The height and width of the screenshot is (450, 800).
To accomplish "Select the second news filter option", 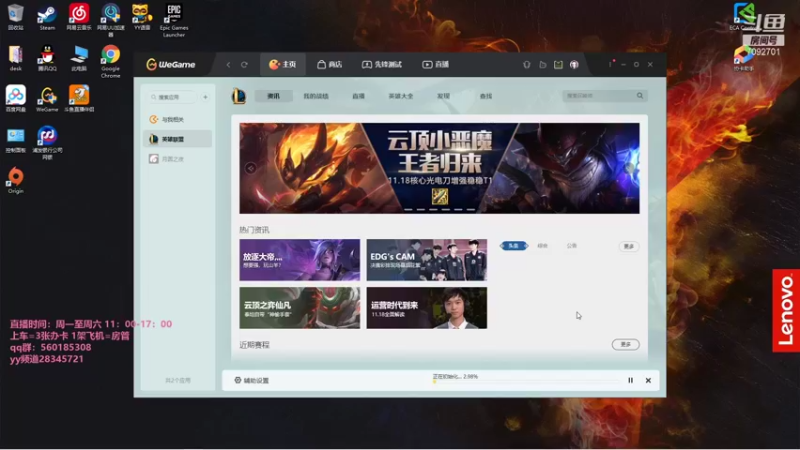I will click(542, 246).
